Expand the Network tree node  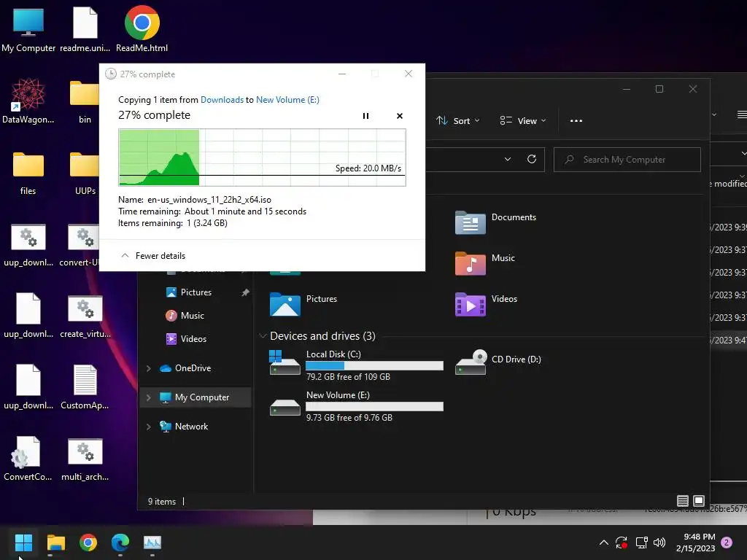149,427
